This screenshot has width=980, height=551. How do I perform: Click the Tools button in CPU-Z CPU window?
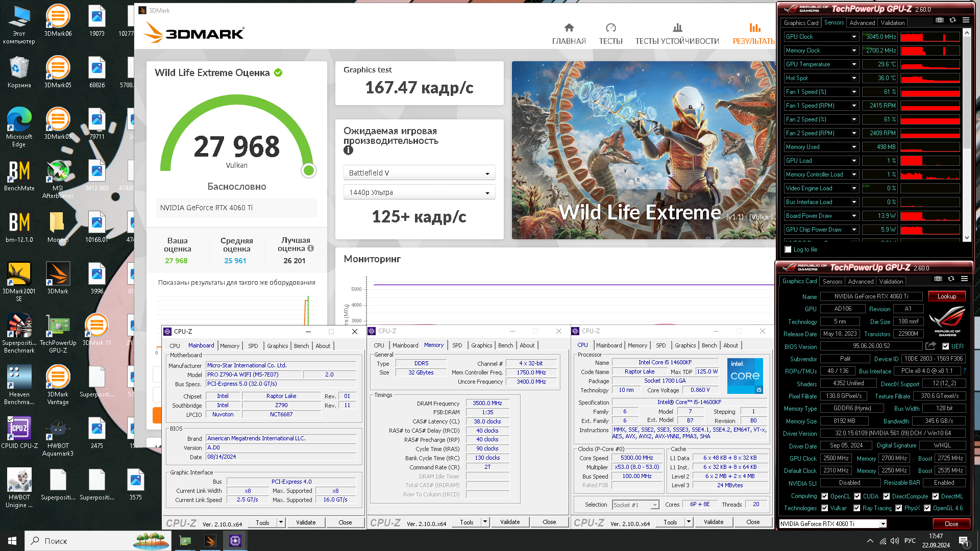[x=670, y=522]
